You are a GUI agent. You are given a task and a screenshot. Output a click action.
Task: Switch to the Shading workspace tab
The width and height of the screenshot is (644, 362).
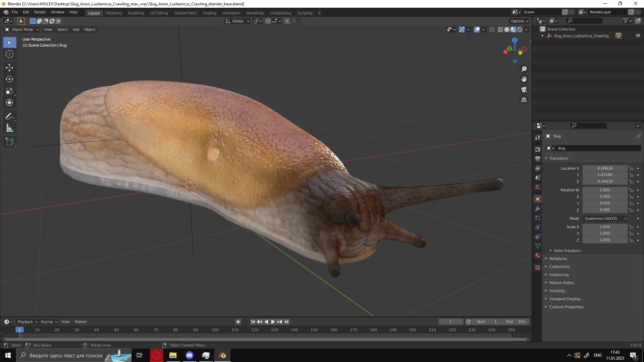point(209,13)
